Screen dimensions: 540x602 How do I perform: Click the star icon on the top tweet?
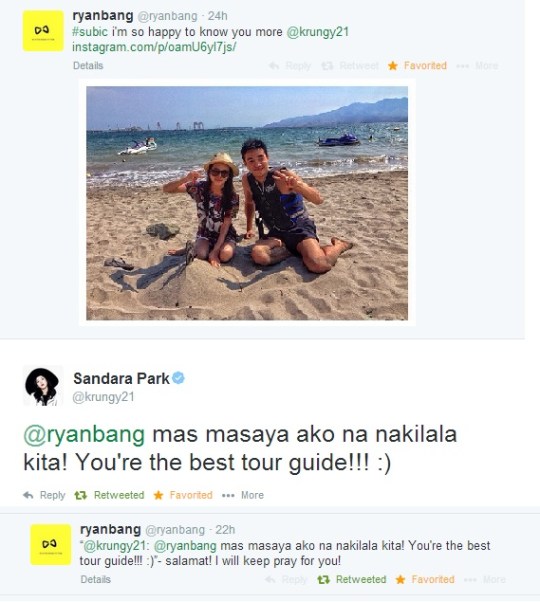coord(393,66)
